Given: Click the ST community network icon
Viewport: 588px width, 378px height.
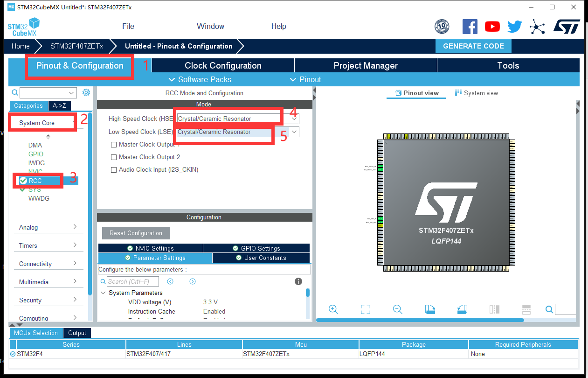Looking at the screenshot, I should pyautogui.click(x=537, y=27).
